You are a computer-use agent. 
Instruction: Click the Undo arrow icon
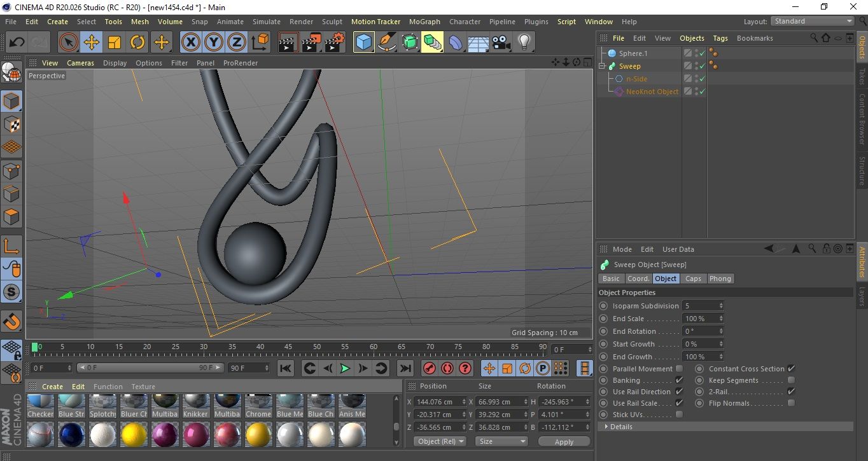(17, 43)
